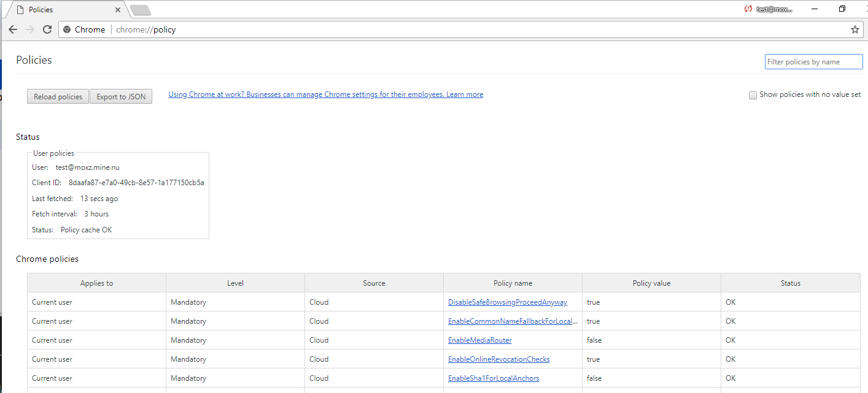This screenshot has width=868, height=393.
Task: Click the Applies to column header
Action: 96,283
